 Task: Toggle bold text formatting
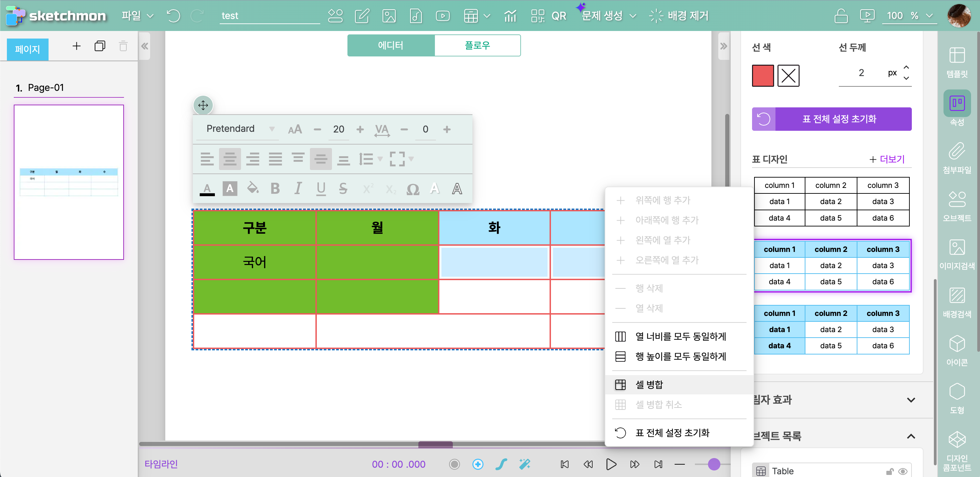(x=275, y=189)
